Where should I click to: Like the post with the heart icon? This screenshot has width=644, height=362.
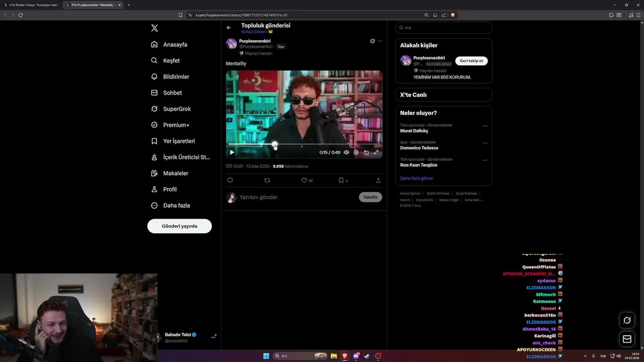click(x=304, y=180)
